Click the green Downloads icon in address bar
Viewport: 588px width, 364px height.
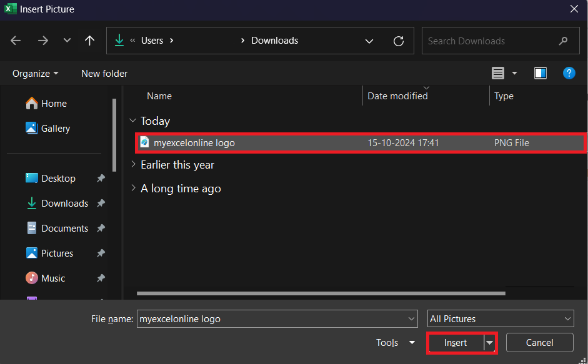click(119, 40)
